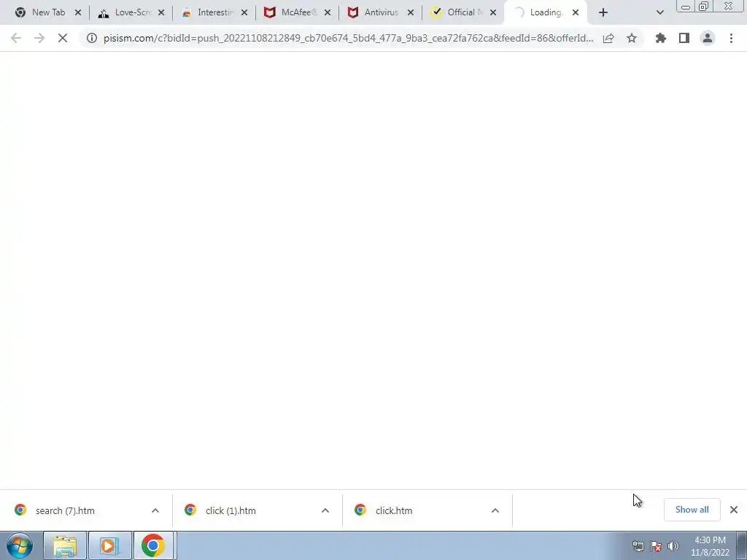Stop loading the page
Screen dimensions: 747x560
pyautogui.click(x=63, y=38)
